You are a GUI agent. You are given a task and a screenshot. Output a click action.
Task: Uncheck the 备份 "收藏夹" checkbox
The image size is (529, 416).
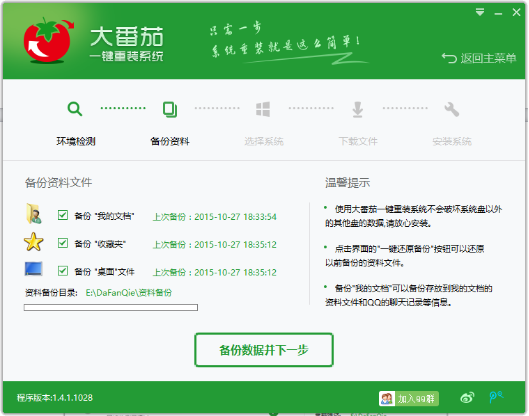pos(63,243)
